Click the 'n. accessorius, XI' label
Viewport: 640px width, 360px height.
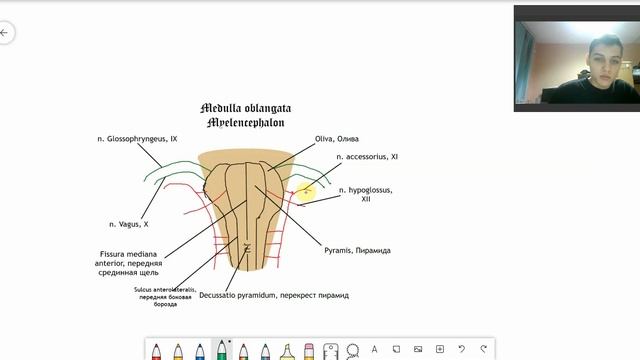367,157
